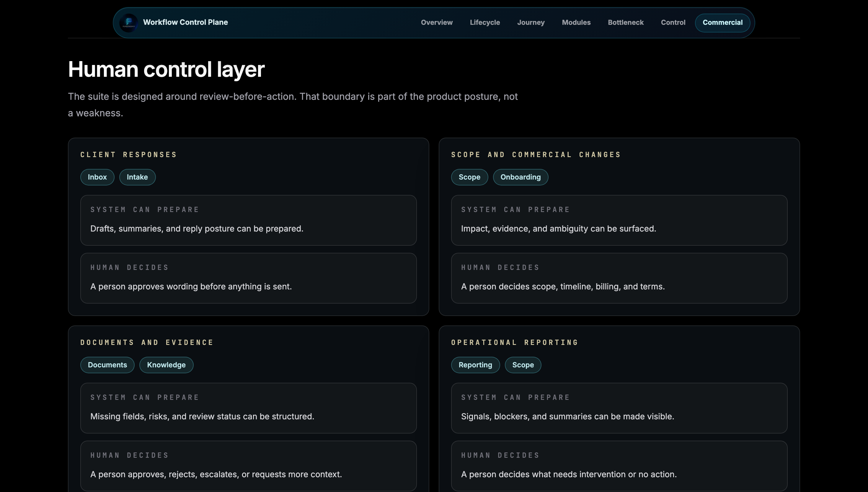Open the Lifecycle nav item
The width and height of the screenshot is (868, 492).
tap(485, 23)
